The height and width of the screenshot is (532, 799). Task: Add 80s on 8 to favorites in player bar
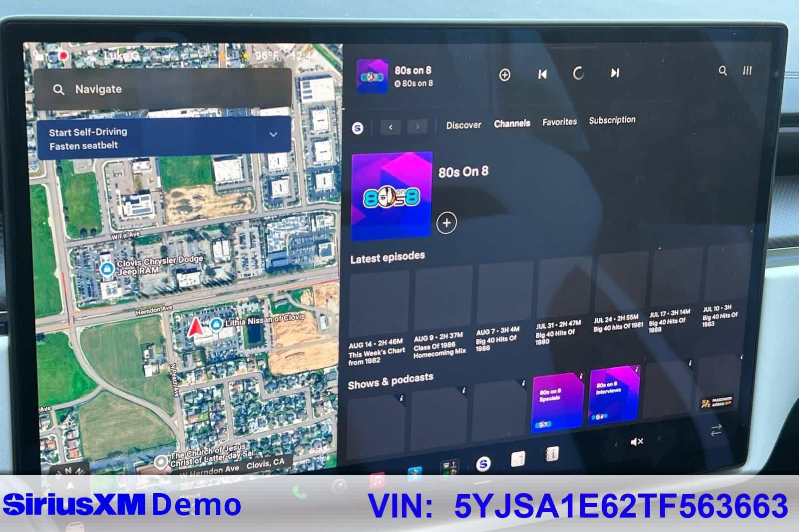(504, 75)
